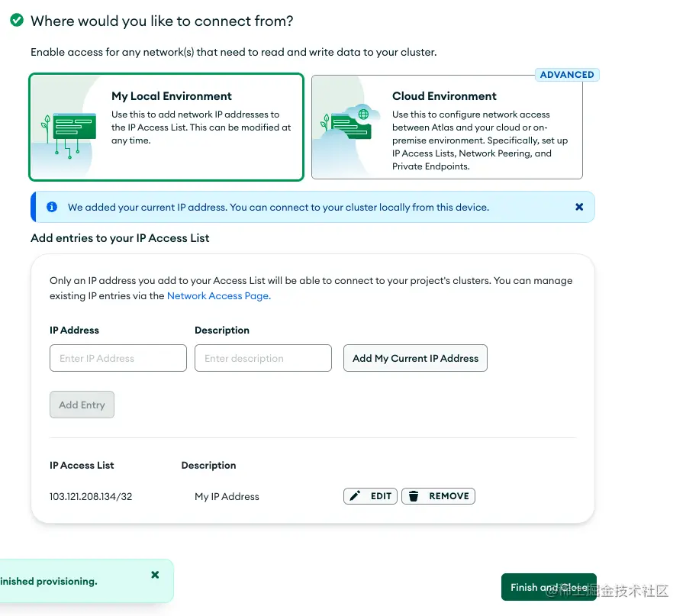The image size is (686, 616).
Task: Dismiss the IP address added banner
Action: pos(579,207)
